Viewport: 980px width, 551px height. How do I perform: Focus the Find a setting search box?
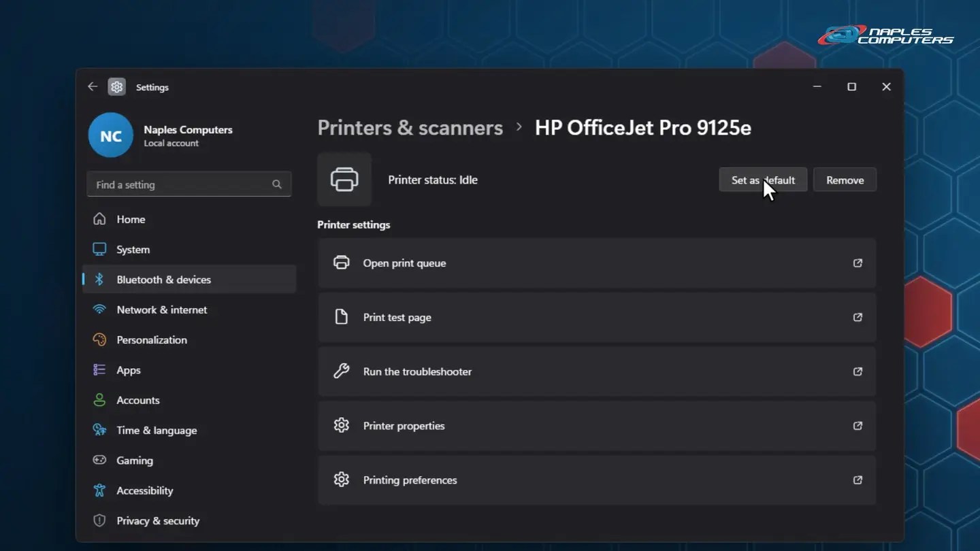tap(189, 184)
